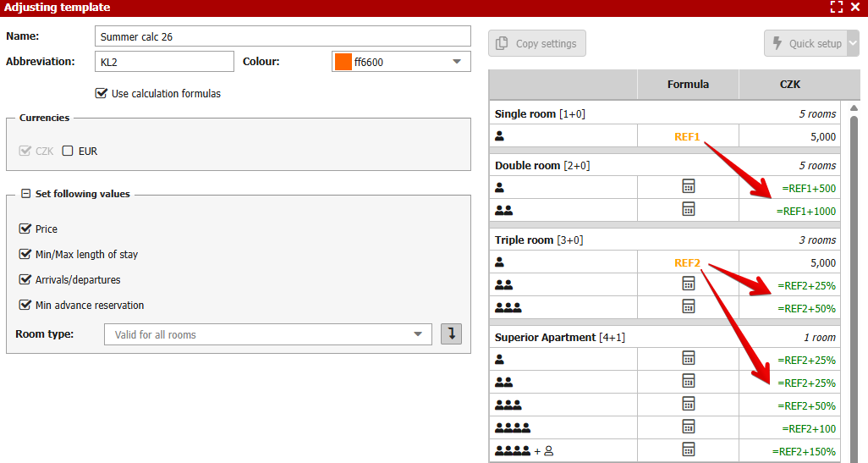The image size is (868, 463).
Task: Open formula calculator for Double room single occupancy
Action: pyautogui.click(x=688, y=187)
